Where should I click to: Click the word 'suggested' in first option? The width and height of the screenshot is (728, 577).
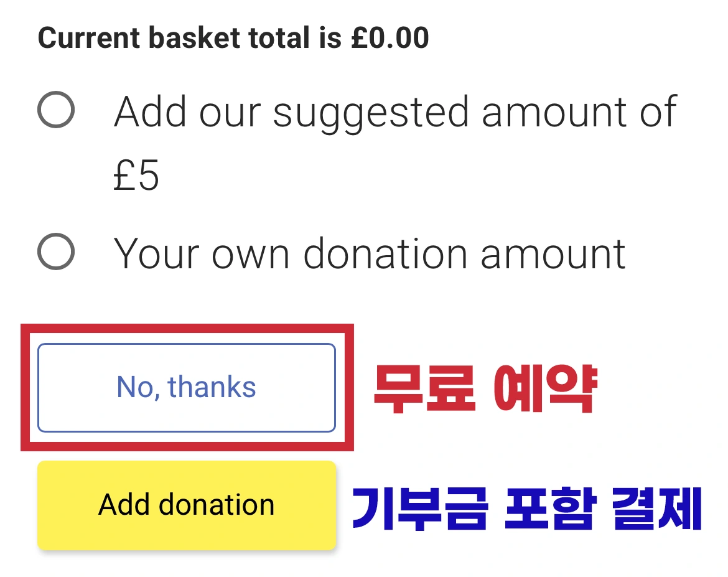(371, 112)
